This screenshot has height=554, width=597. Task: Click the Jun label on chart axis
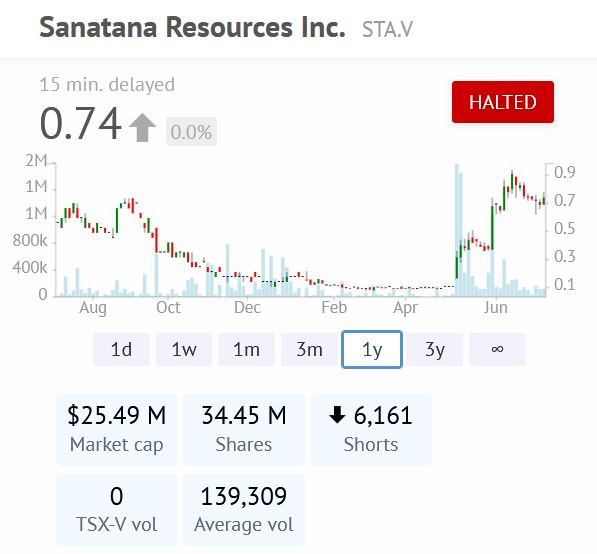tap(496, 307)
